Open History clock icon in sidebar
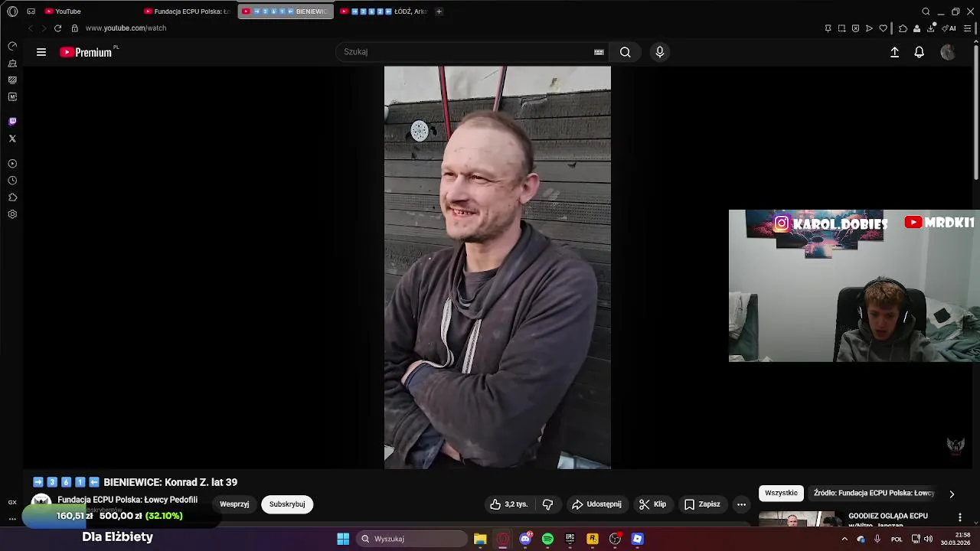The width and height of the screenshot is (980, 551). coord(12,181)
